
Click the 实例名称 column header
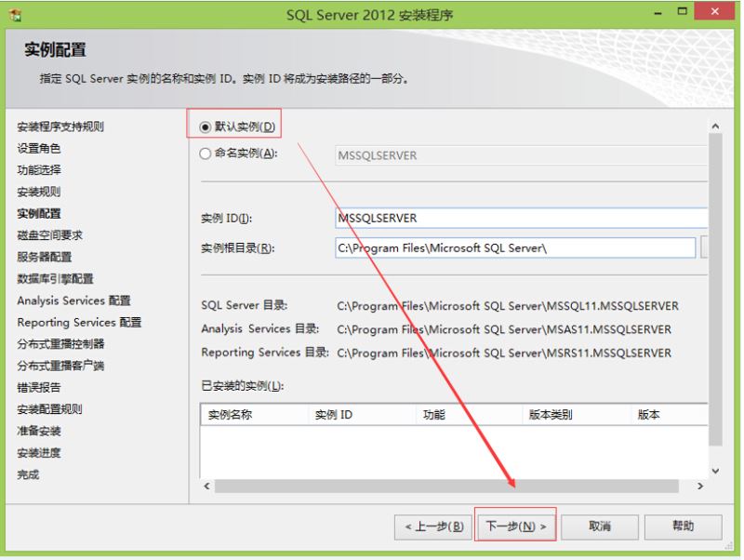[255, 415]
